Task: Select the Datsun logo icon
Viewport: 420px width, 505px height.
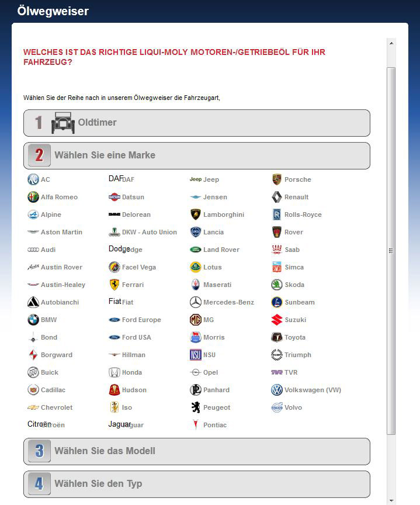Action: pyautogui.click(x=114, y=197)
